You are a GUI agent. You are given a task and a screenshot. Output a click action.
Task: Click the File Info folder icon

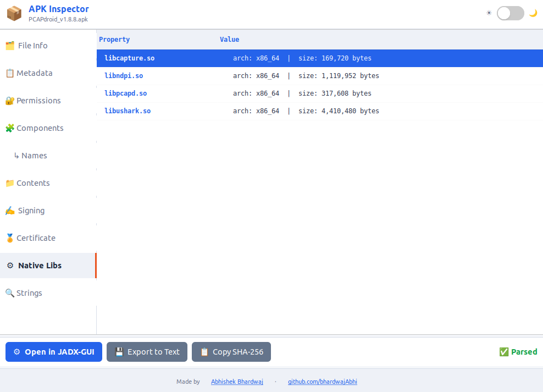10,46
